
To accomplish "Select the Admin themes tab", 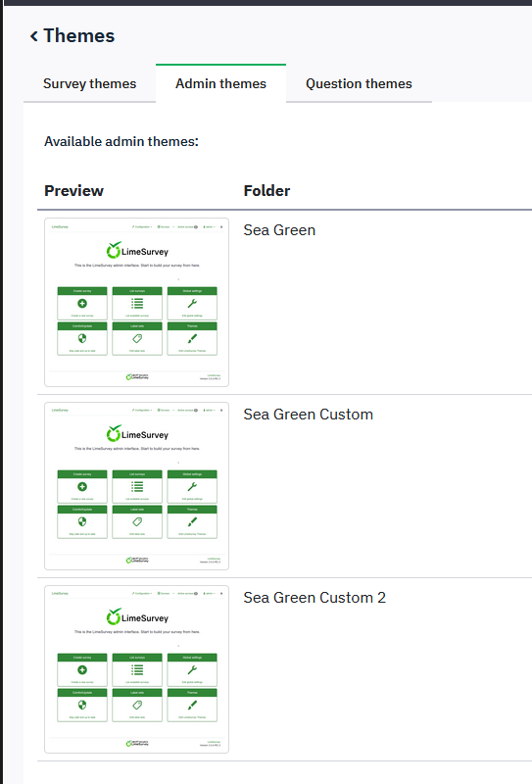I will tap(220, 83).
